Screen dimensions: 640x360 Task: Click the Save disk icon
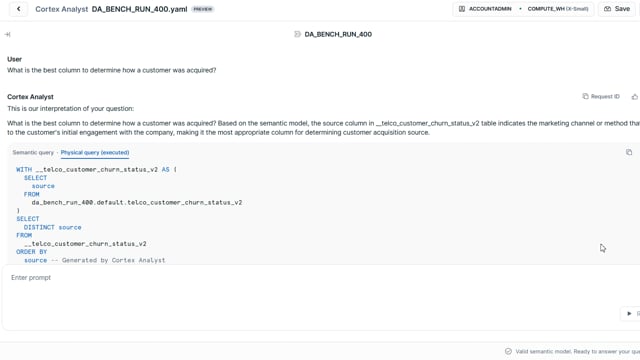(x=607, y=9)
